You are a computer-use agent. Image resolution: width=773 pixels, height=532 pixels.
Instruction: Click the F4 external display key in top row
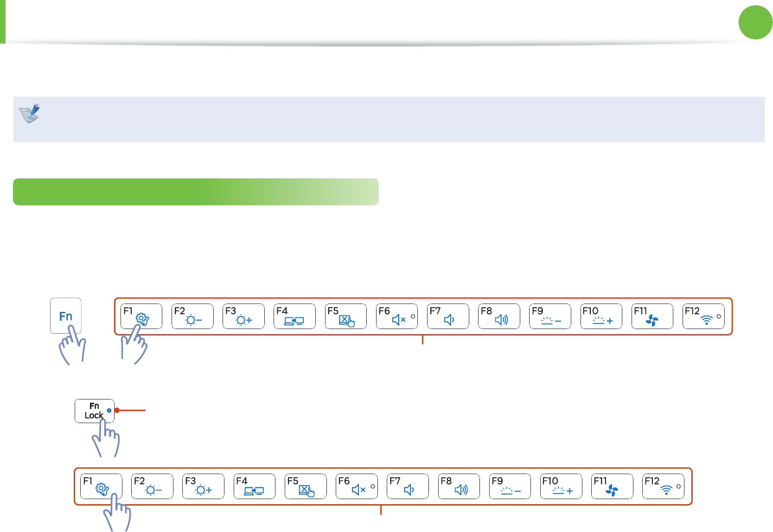point(294,316)
